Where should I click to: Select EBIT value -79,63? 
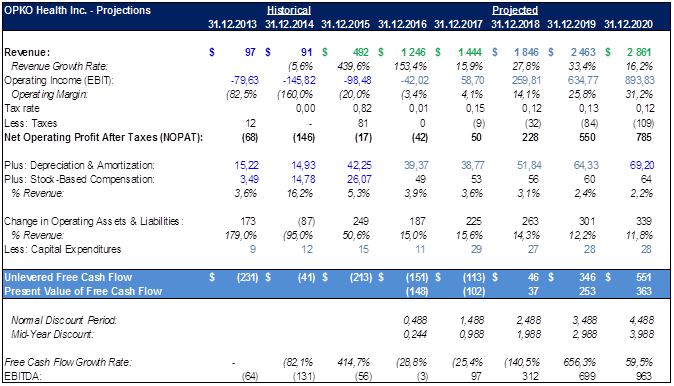(x=245, y=80)
